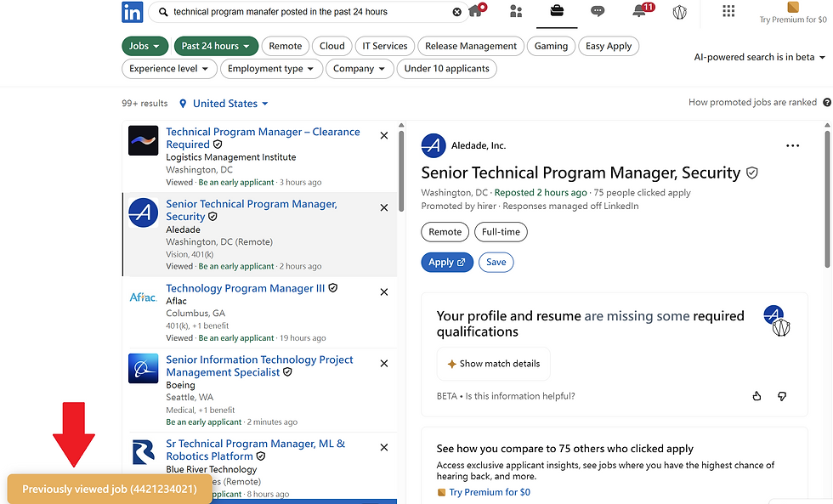Open the AI-powered search beta dropdown
Image resolution: width=833 pixels, height=504 pixels.
coord(760,57)
